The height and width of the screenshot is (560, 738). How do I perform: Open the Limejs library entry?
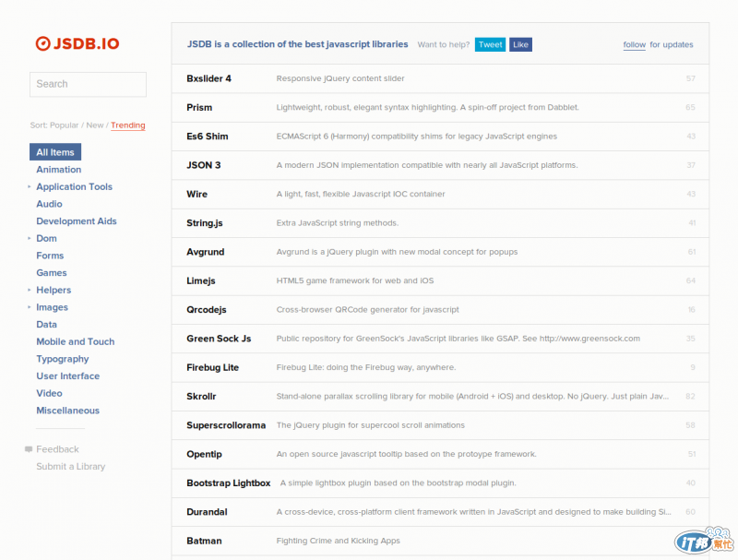[x=440, y=281]
